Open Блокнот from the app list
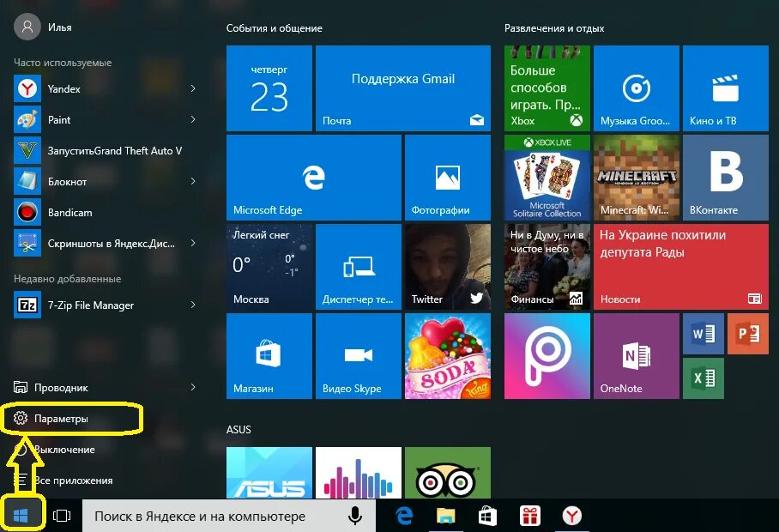The height and width of the screenshot is (532, 779). [105, 181]
